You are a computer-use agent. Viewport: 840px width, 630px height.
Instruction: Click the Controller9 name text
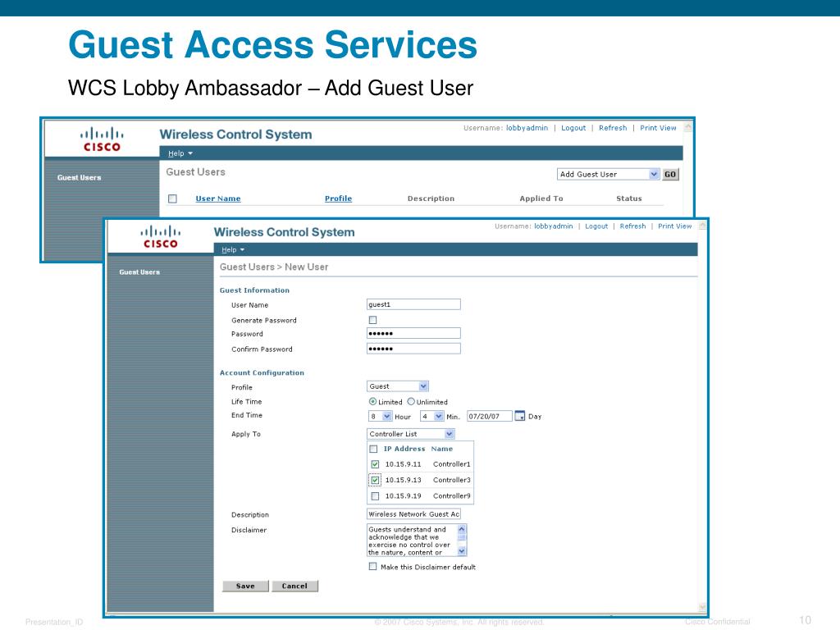tap(452, 496)
